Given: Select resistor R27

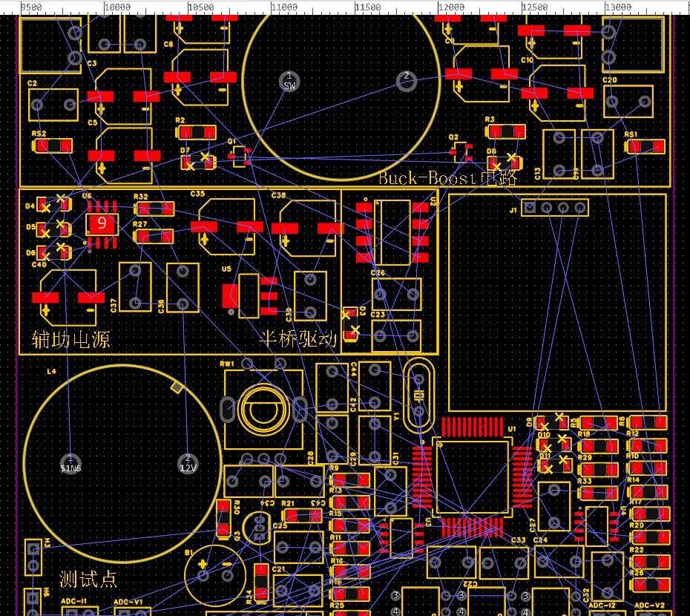Looking at the screenshot, I should [154, 237].
